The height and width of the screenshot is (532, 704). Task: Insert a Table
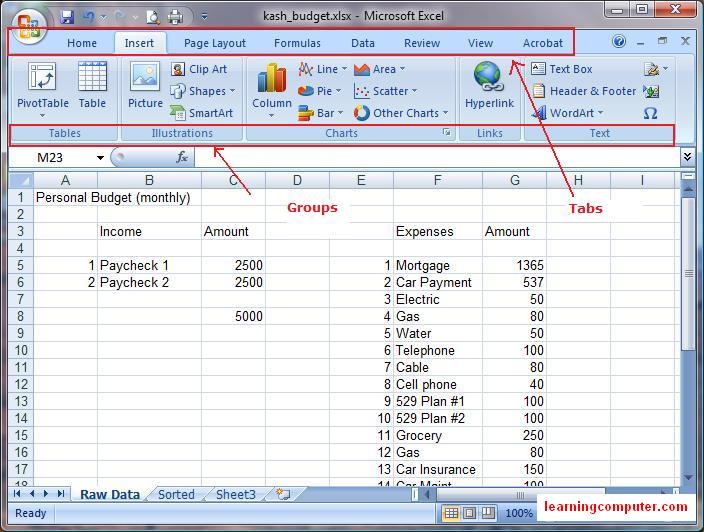(92, 85)
